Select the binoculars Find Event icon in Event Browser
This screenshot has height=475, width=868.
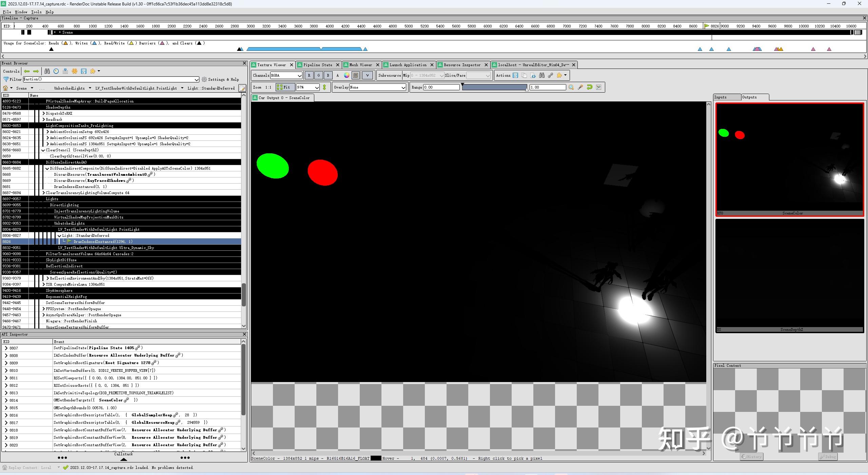(x=47, y=71)
